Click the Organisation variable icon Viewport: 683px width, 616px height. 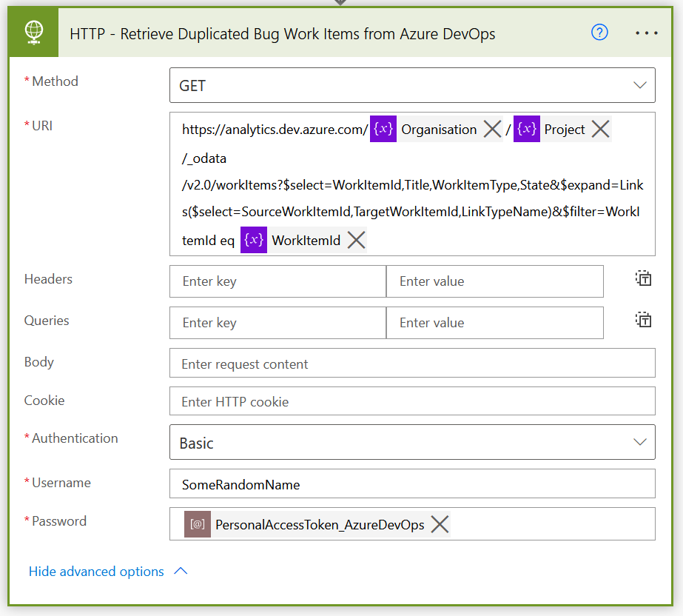pyautogui.click(x=383, y=129)
